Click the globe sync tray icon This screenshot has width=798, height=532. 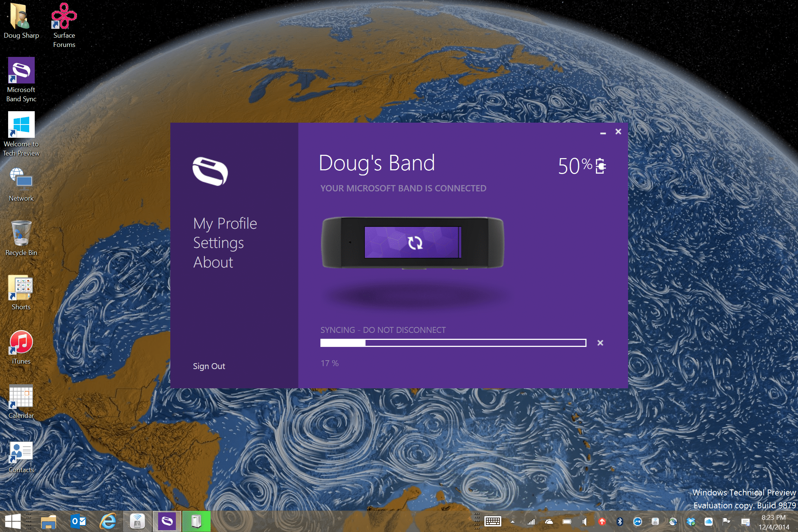[673, 522]
